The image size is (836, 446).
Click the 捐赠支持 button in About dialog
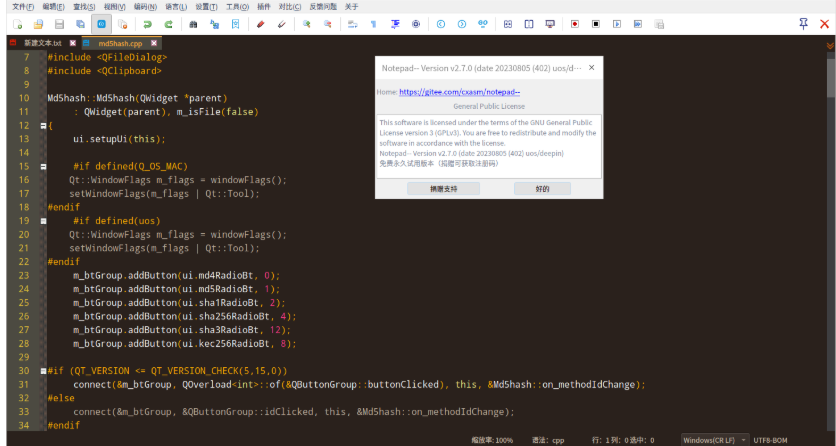[x=444, y=189]
